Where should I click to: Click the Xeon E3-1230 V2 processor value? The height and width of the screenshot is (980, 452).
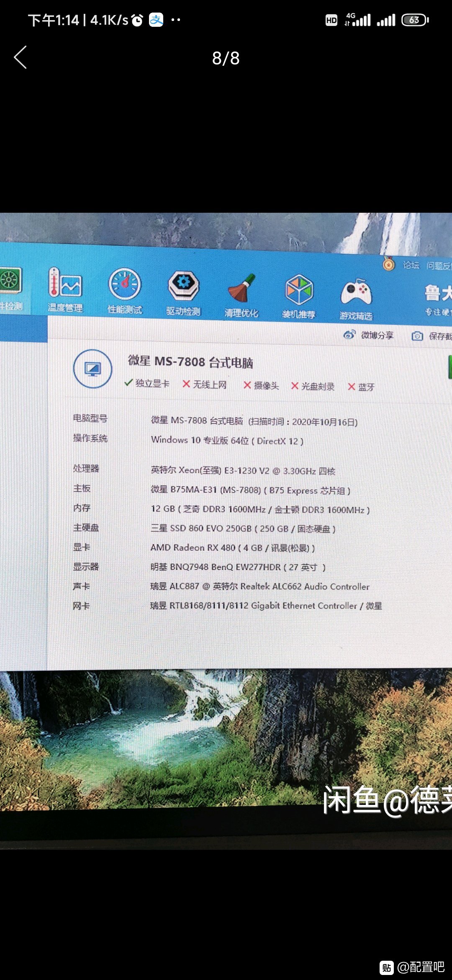(243, 471)
